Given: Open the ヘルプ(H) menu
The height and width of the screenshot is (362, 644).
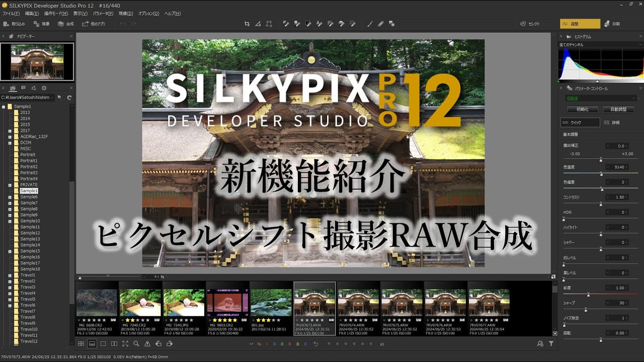Looking at the screenshot, I should pos(173,14).
